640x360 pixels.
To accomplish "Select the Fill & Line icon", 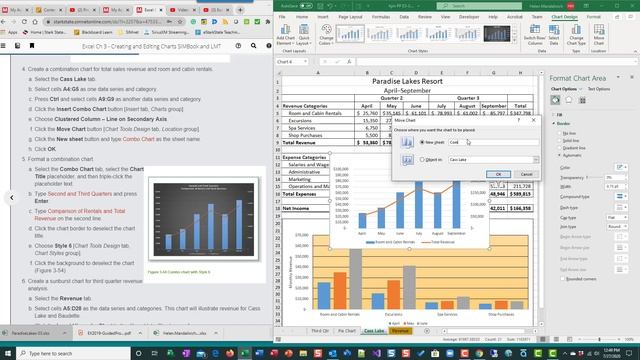I will pos(556,100).
